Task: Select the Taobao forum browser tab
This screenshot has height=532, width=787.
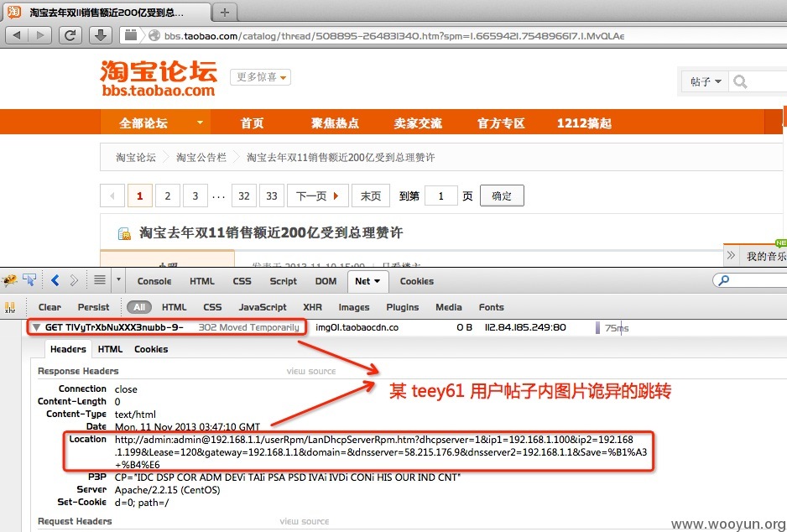Action: pyautogui.click(x=106, y=12)
